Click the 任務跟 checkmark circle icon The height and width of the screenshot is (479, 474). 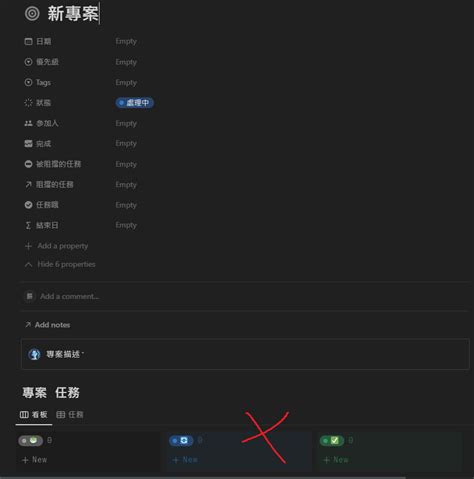28,205
